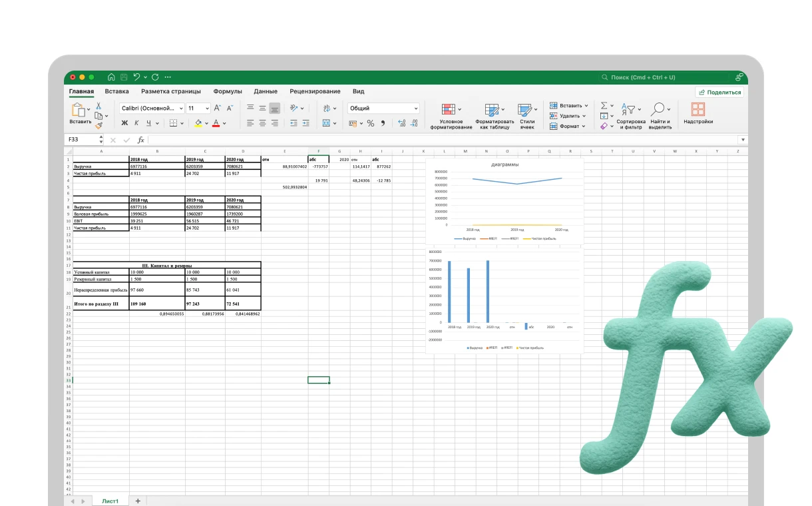
Task: Click the AutoSum sigma icon
Action: coord(604,106)
